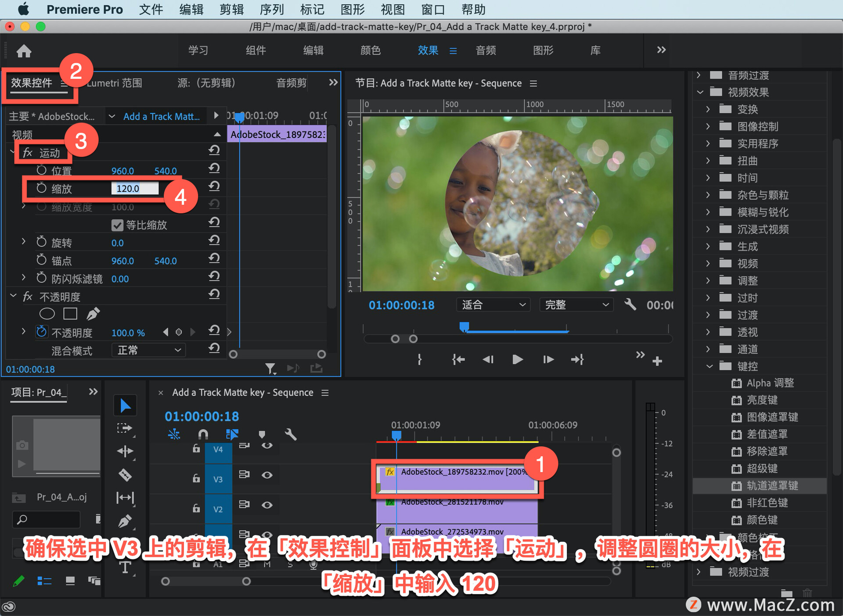Image resolution: width=843 pixels, height=616 pixels.
Task: Toggle V2 track output eye
Action: pos(267,505)
